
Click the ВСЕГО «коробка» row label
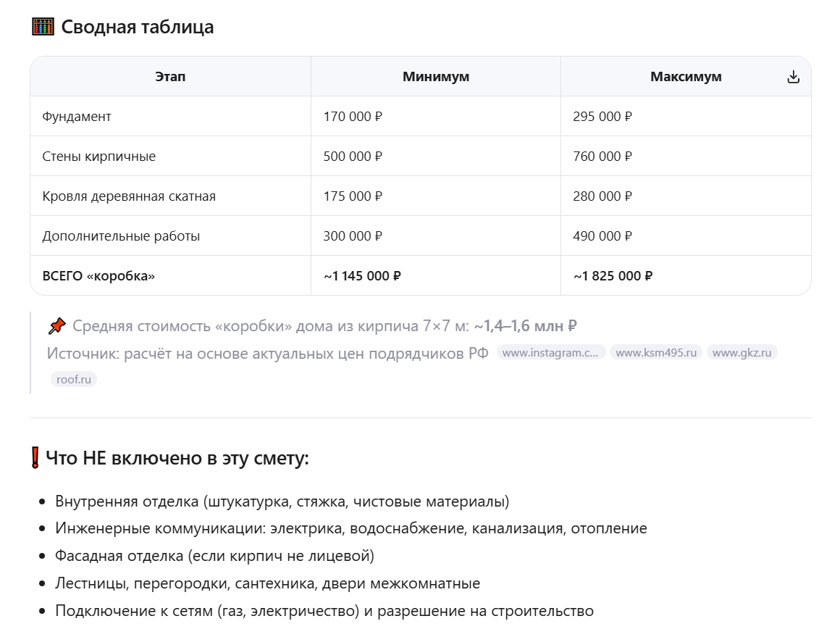(98, 275)
